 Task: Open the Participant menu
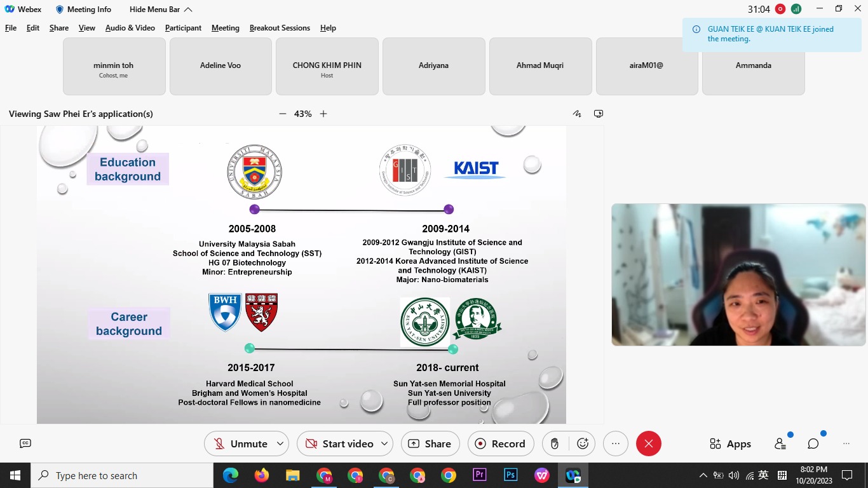coord(183,28)
